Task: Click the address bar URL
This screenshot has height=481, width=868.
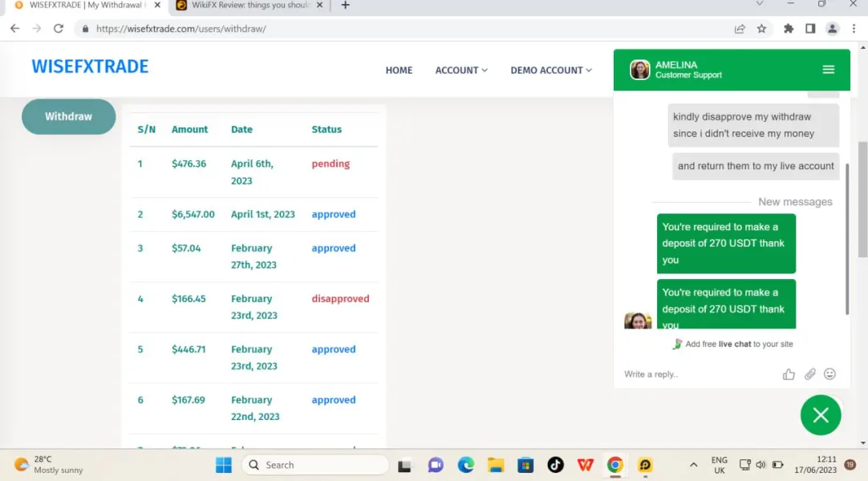Action: click(x=181, y=29)
